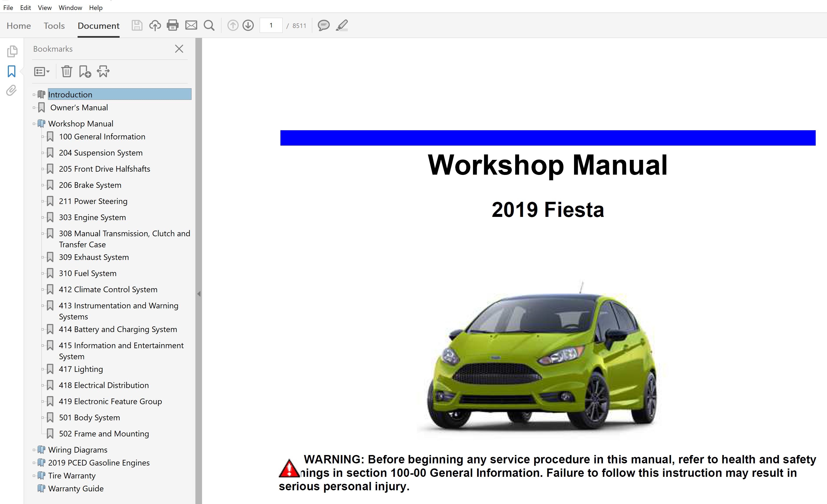Switch to the Tools tab
This screenshot has width=827, height=504.
[54, 26]
